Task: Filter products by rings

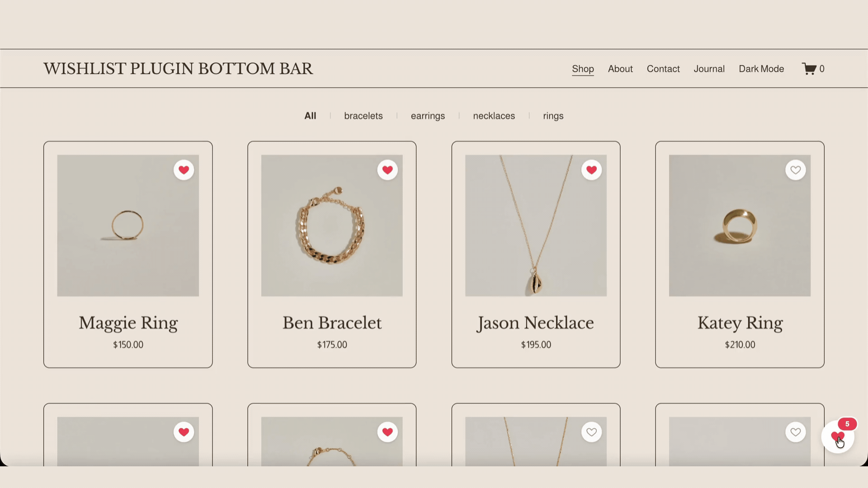Action: point(553,116)
